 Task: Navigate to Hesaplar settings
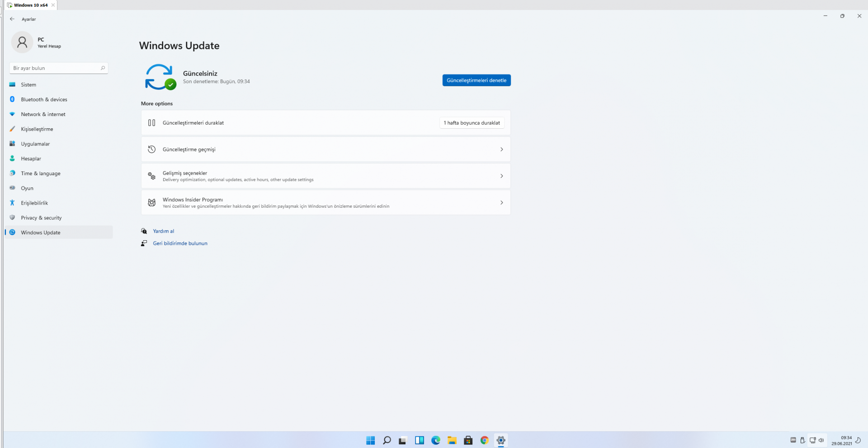click(59, 159)
